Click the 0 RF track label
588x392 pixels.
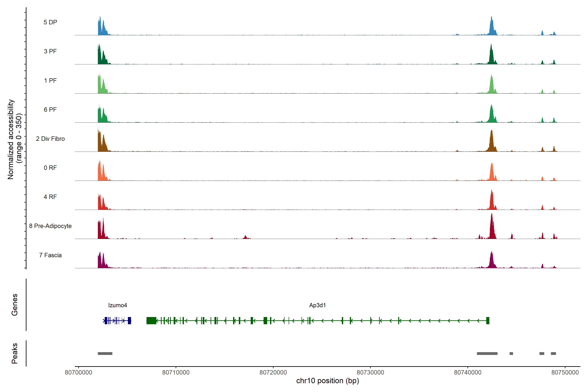pyautogui.click(x=50, y=168)
